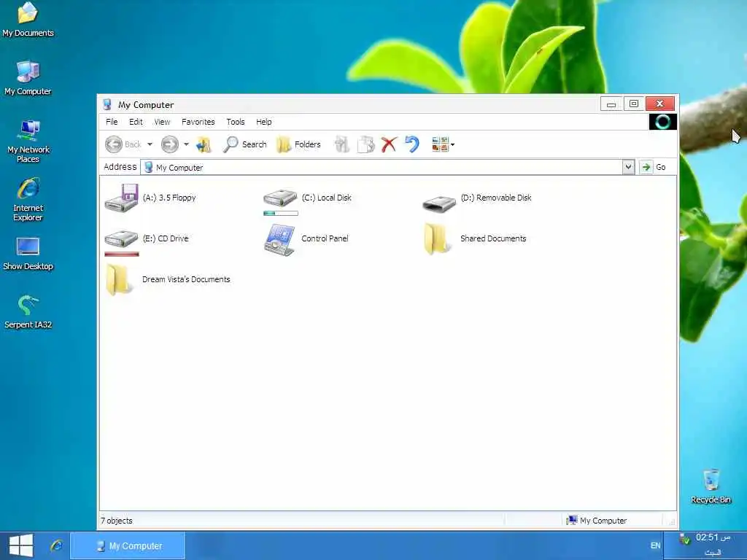Select the (A:) 3.5 Floppy drive

[x=150, y=198]
